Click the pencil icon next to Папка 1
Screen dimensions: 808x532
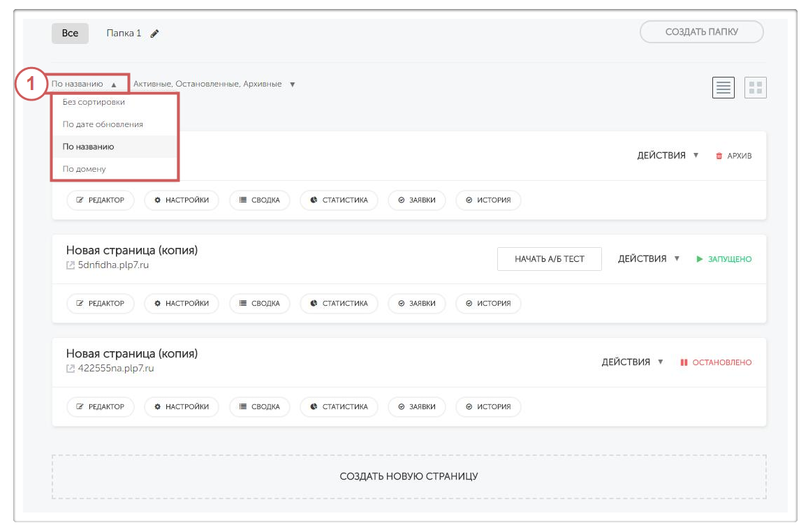[x=155, y=34]
